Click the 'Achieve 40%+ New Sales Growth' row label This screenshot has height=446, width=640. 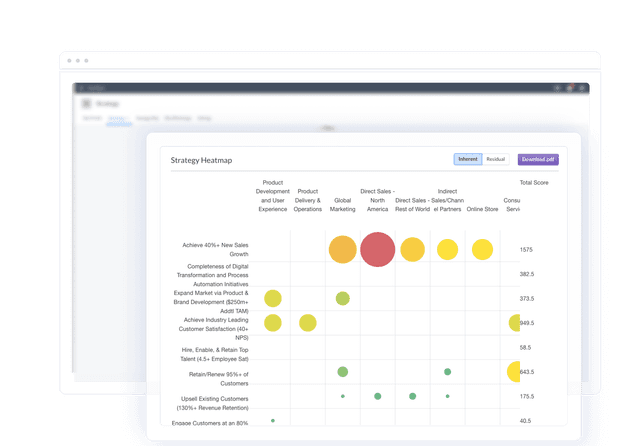(215, 250)
